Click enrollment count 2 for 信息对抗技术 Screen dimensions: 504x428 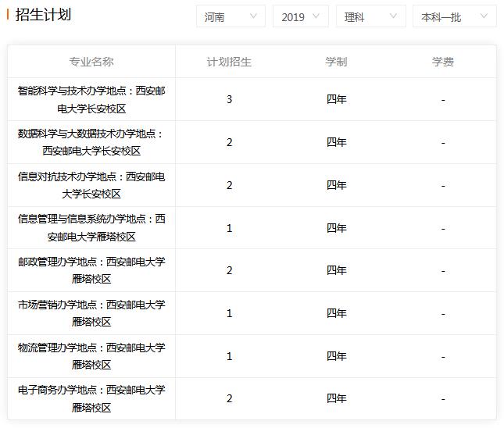tap(229, 185)
